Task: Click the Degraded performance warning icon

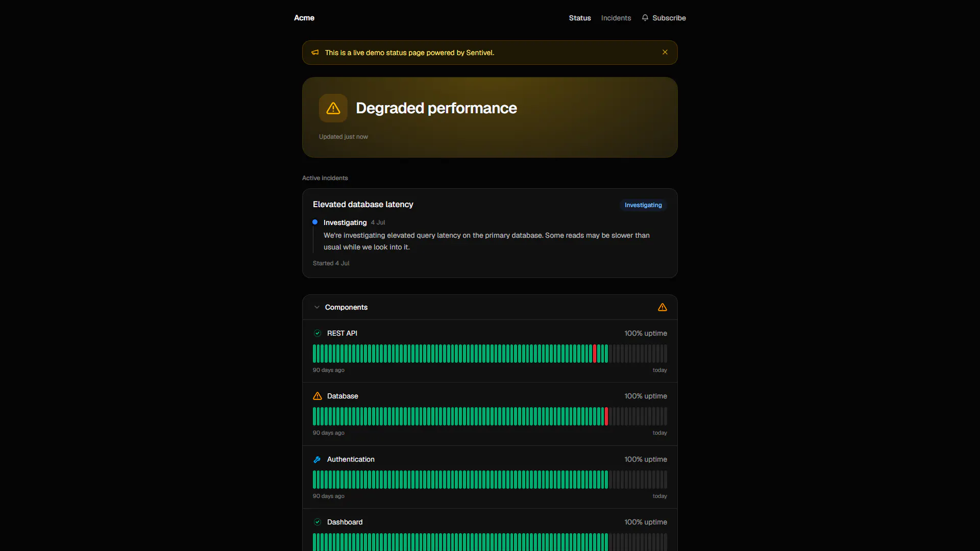Action: pyautogui.click(x=333, y=108)
